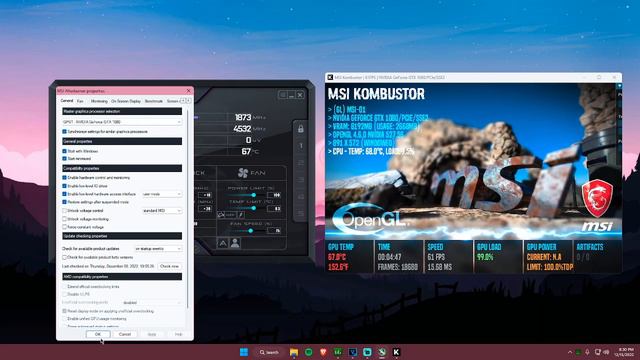Click the Kombustor title bar app icon
Image resolution: width=640 pixels, height=360 pixels.
point(330,77)
